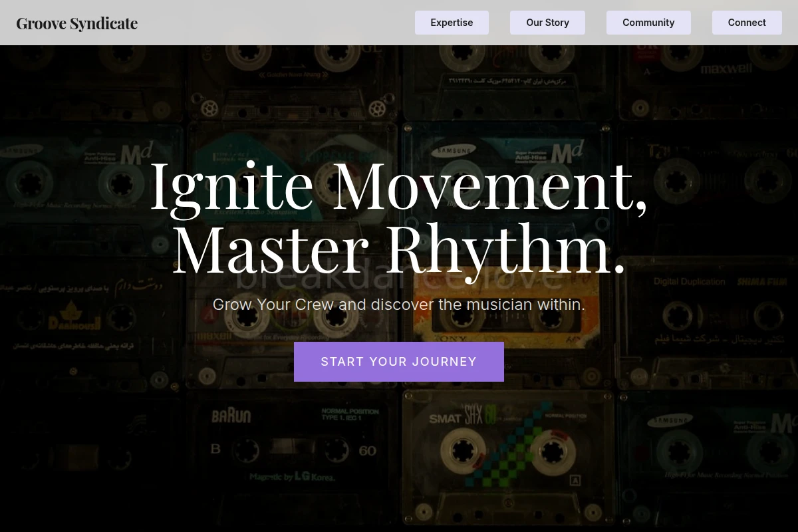Open the Expertise navigation item
798x532 pixels.
pos(452,23)
